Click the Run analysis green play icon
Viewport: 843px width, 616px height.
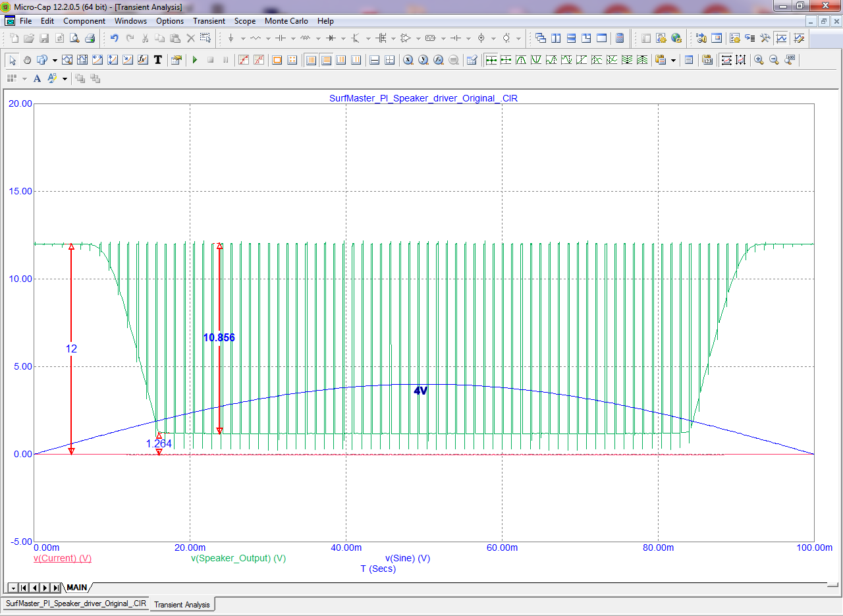tap(195, 60)
